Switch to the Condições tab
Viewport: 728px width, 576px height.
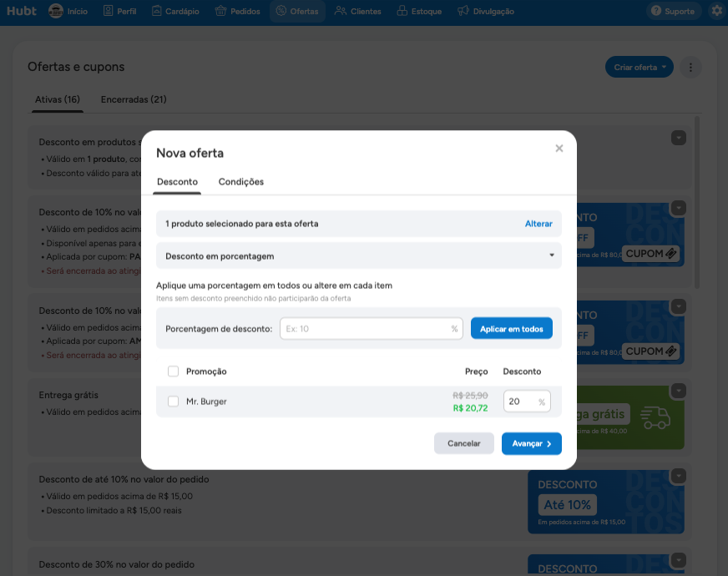pos(241,182)
